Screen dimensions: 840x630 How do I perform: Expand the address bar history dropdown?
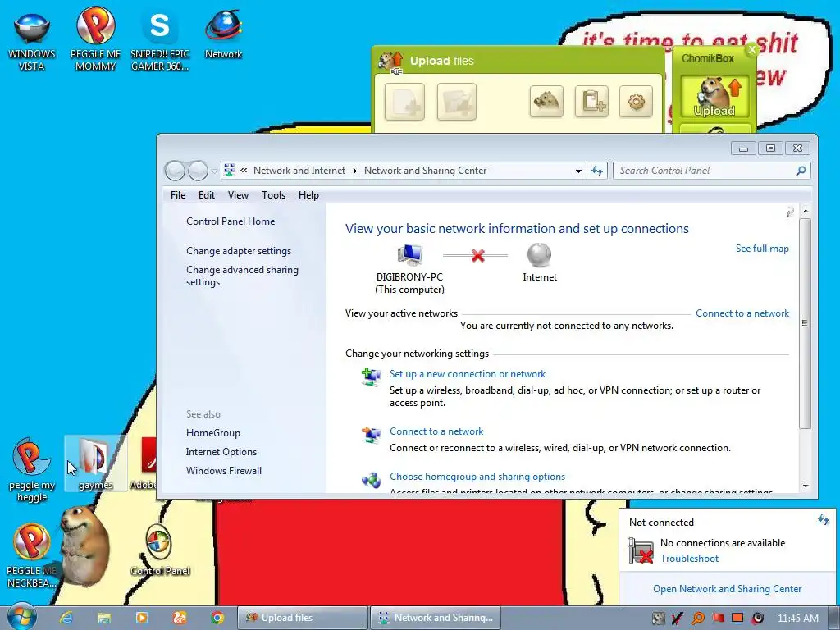click(578, 171)
